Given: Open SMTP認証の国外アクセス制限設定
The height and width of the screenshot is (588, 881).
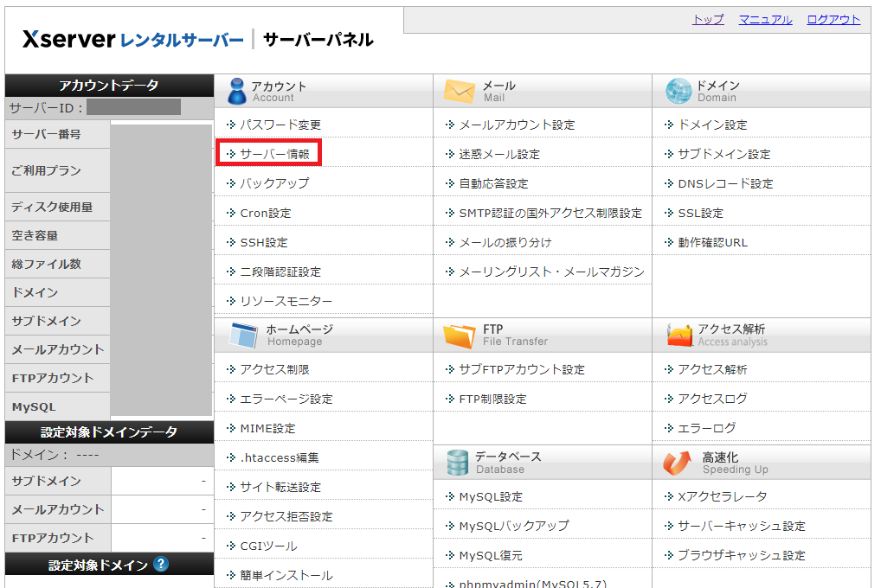Looking at the screenshot, I should point(550,213).
